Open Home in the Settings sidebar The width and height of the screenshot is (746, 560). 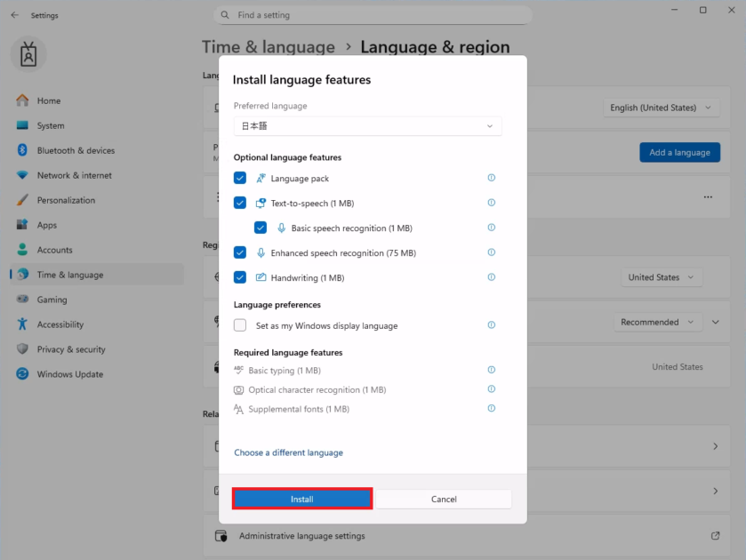97,100
